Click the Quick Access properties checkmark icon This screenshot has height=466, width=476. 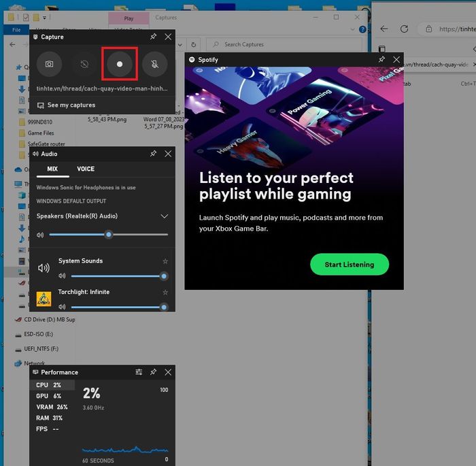(x=26, y=18)
